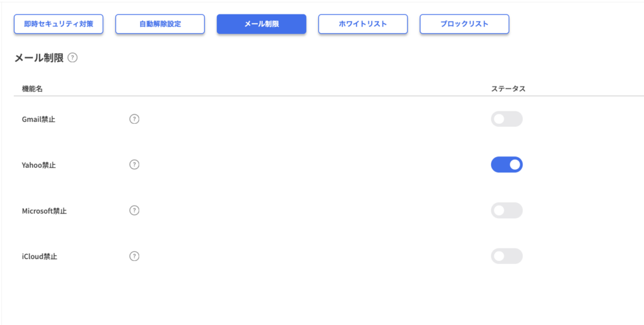Click help icon in Yahoo禁止 row
Screen dimensions: 644x325
click(135, 165)
